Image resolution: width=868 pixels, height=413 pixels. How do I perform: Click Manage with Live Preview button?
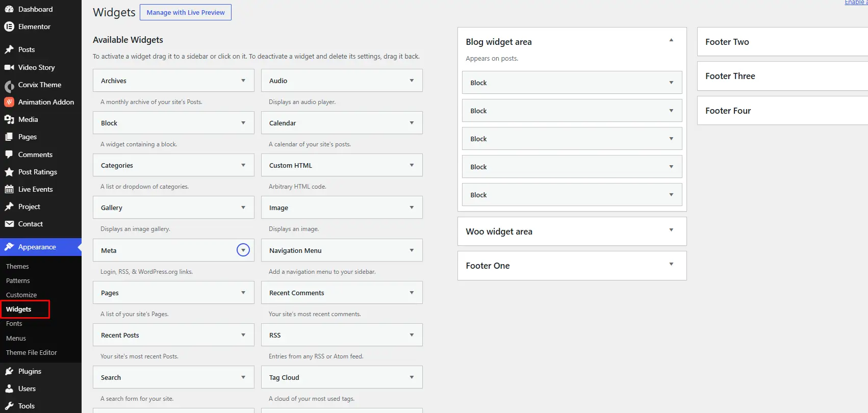point(186,12)
